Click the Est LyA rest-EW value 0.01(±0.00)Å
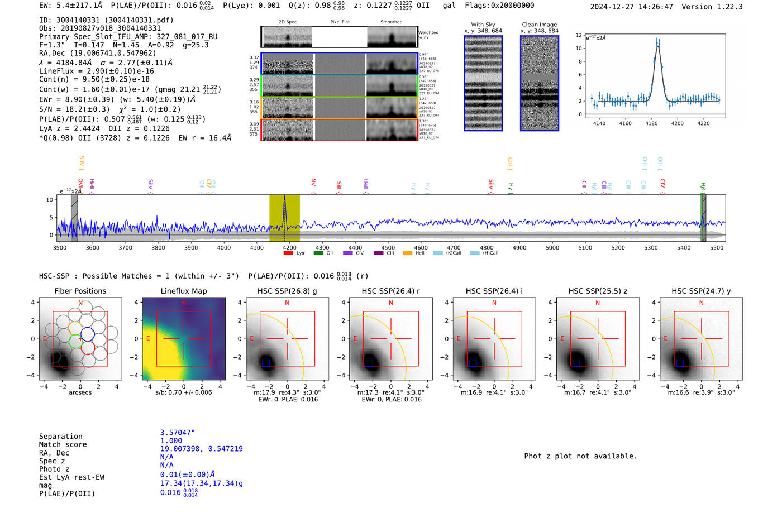The width and height of the screenshot is (782, 532). coord(188,475)
